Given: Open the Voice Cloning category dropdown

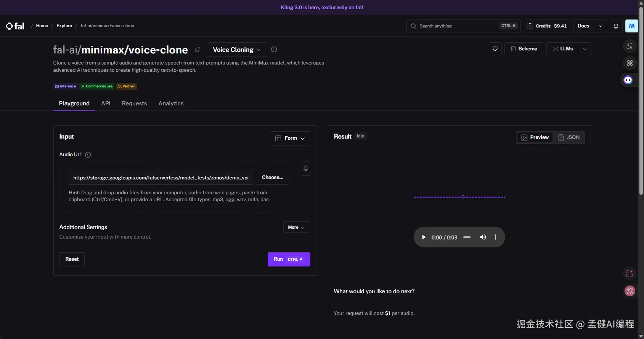Looking at the screenshot, I should pos(236,50).
